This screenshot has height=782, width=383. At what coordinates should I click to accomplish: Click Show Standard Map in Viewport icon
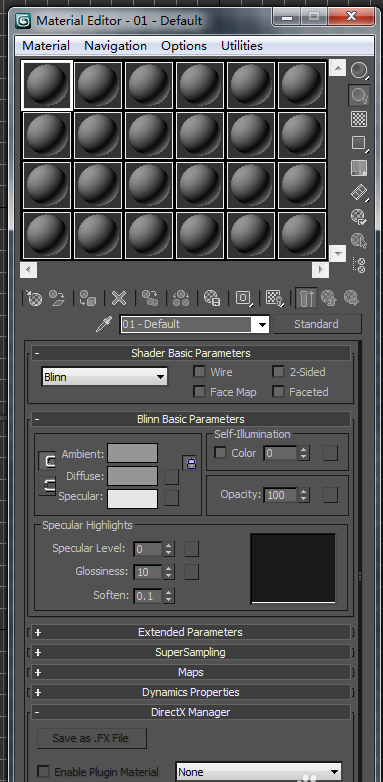coord(274,298)
